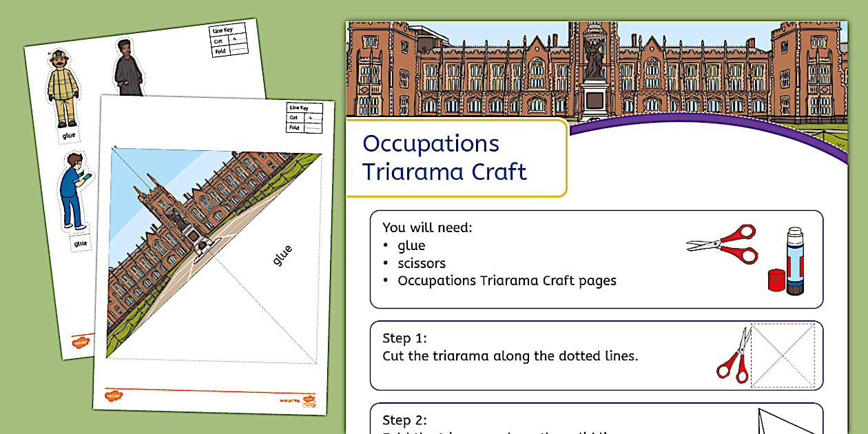Click the Occupations Triarama Craft pages link text
The width and height of the screenshot is (868, 434).
coord(508,280)
